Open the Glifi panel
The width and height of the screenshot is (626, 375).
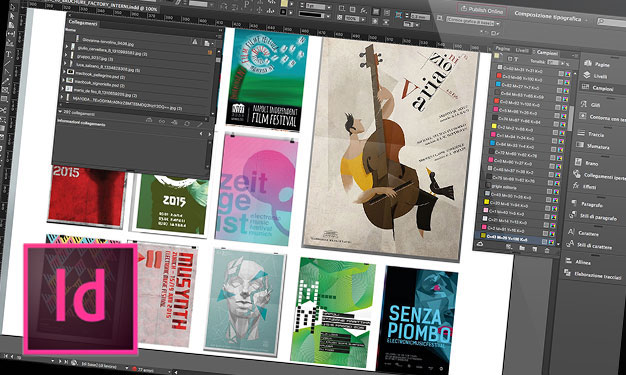pyautogui.click(x=591, y=105)
